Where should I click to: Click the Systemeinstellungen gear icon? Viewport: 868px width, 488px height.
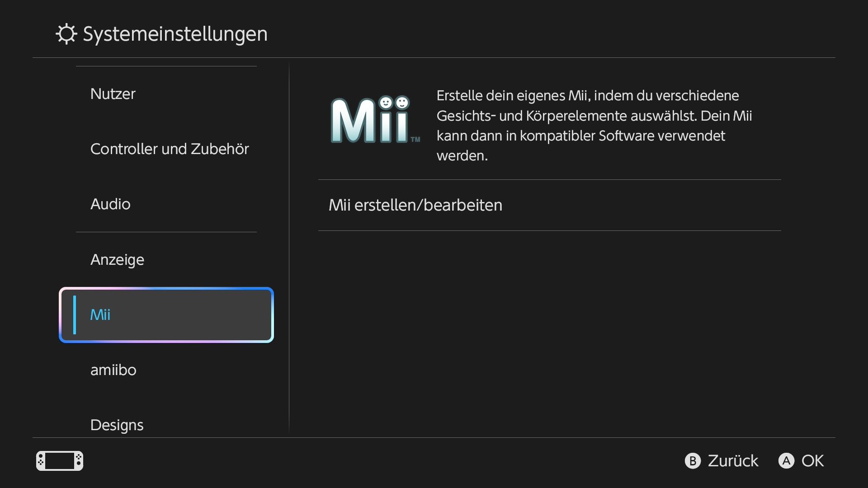point(66,34)
